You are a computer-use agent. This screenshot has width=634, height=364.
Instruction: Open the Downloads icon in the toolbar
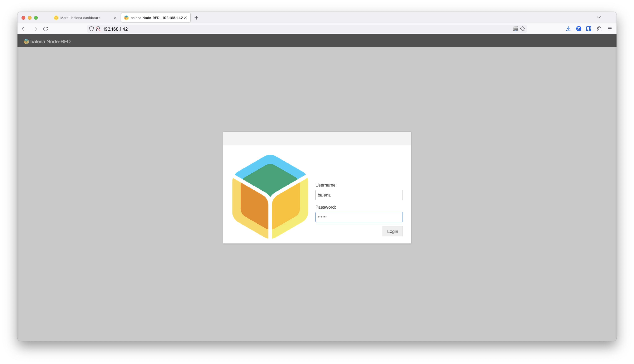point(568,29)
